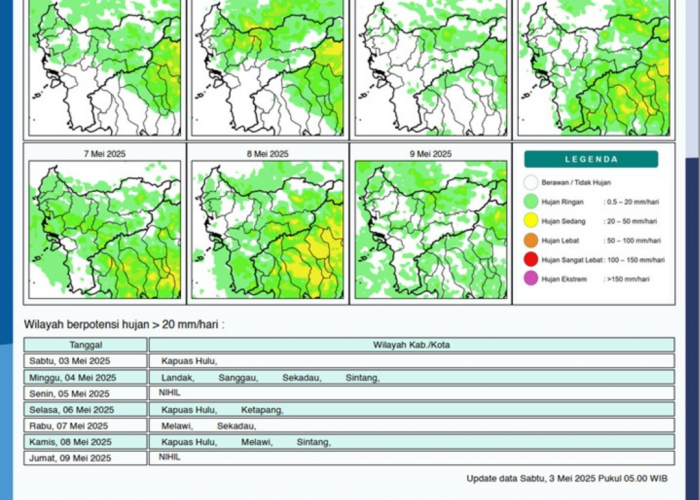Viewport: 700px width, 500px height.
Task: Select the Sabtu, 03 Mei 2025 cell
Action: coord(86,361)
